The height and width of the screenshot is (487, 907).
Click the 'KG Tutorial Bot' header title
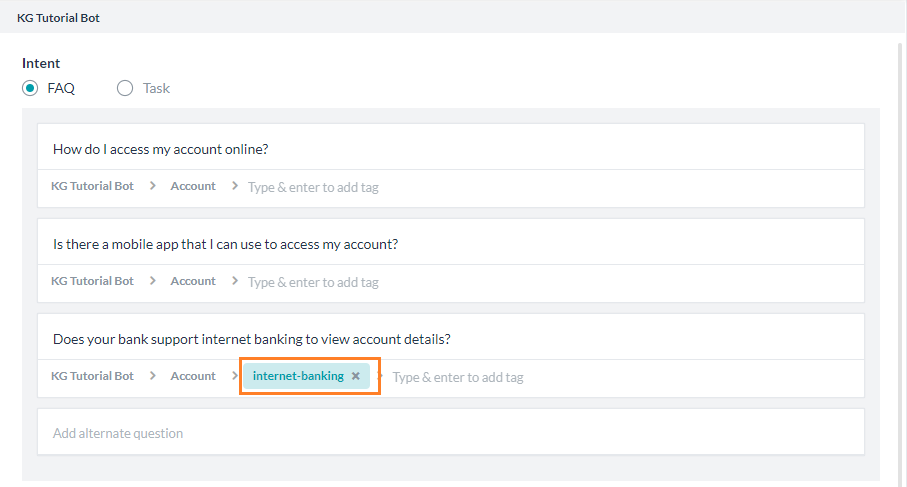tap(58, 18)
